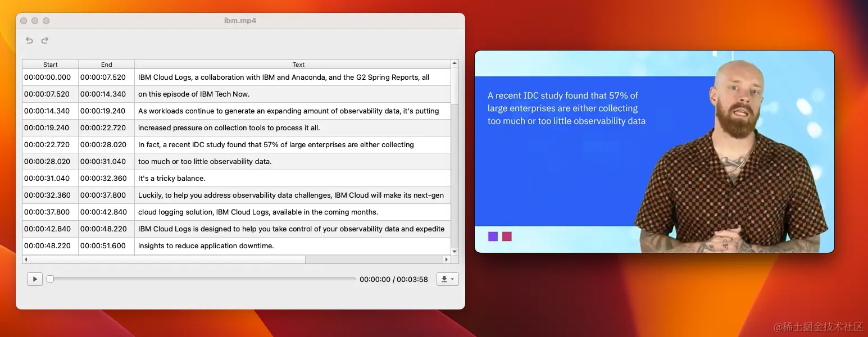This screenshot has width=868, height=337.
Task: Minimize the ibm.mp4 window
Action: [x=35, y=21]
